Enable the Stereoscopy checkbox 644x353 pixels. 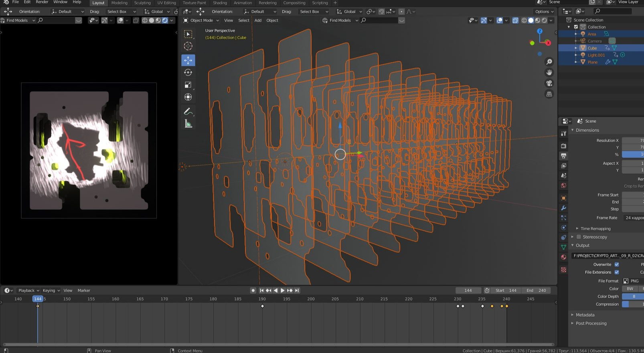(579, 237)
